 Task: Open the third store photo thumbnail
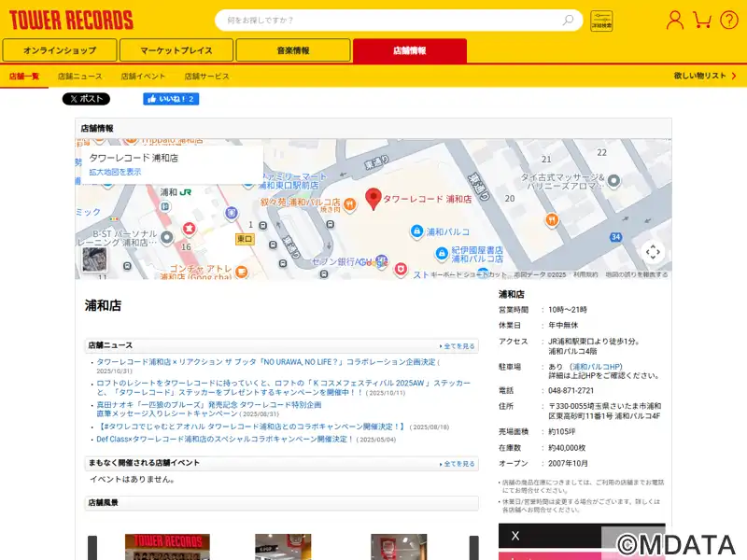click(x=399, y=547)
